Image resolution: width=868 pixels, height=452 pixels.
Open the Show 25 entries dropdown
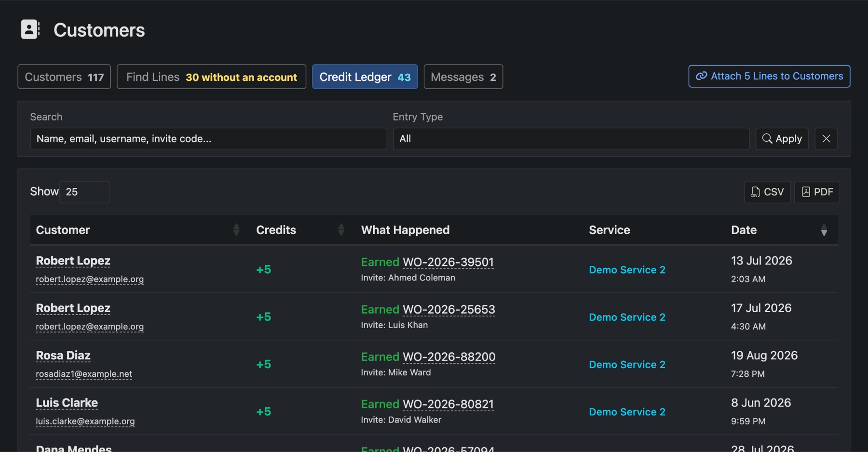click(x=84, y=192)
